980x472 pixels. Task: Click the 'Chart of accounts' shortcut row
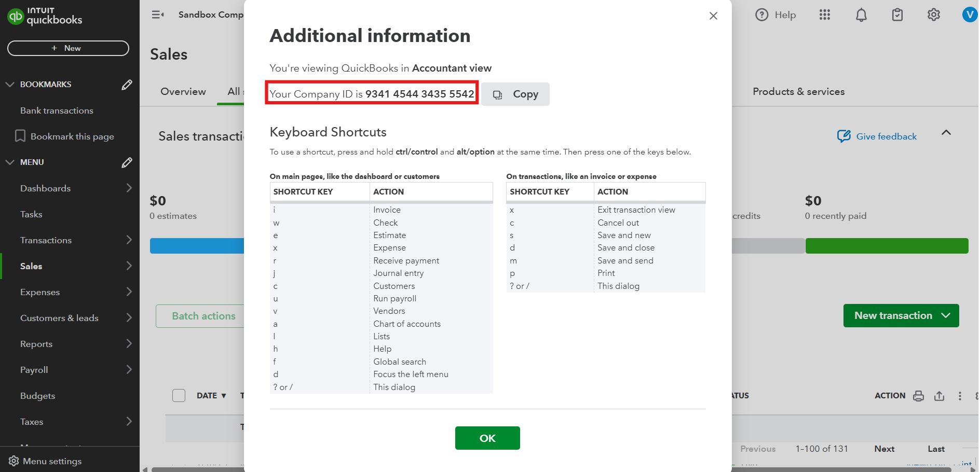tap(381, 324)
